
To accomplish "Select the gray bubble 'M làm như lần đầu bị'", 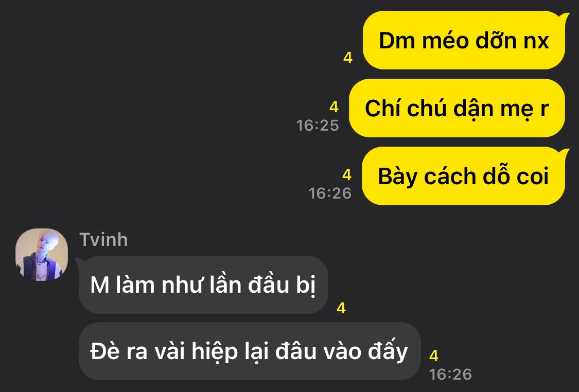I will pos(203,285).
